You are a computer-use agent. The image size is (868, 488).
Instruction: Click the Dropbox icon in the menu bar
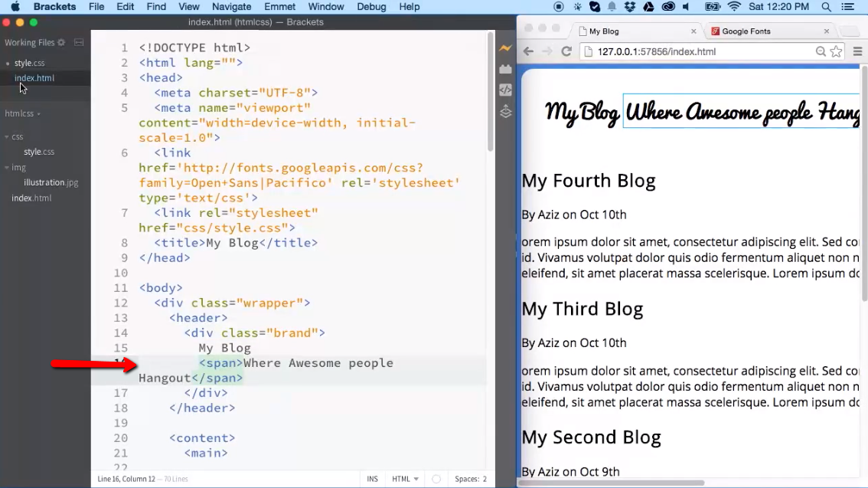630,7
